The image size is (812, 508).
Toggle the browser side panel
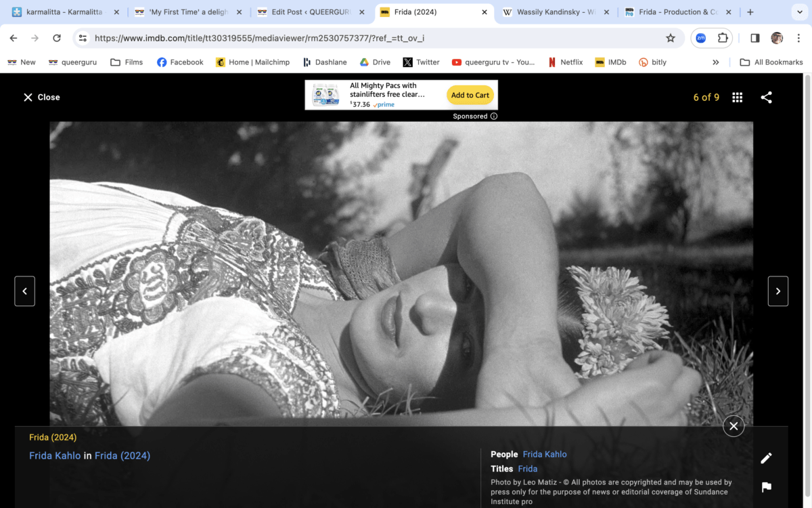coord(755,38)
